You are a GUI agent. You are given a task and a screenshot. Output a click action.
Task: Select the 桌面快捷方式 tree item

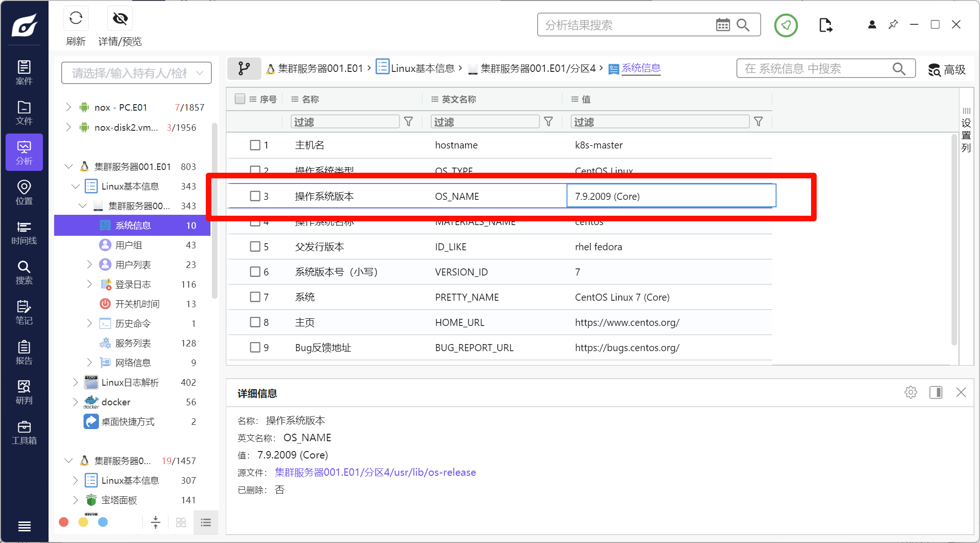tap(132, 422)
